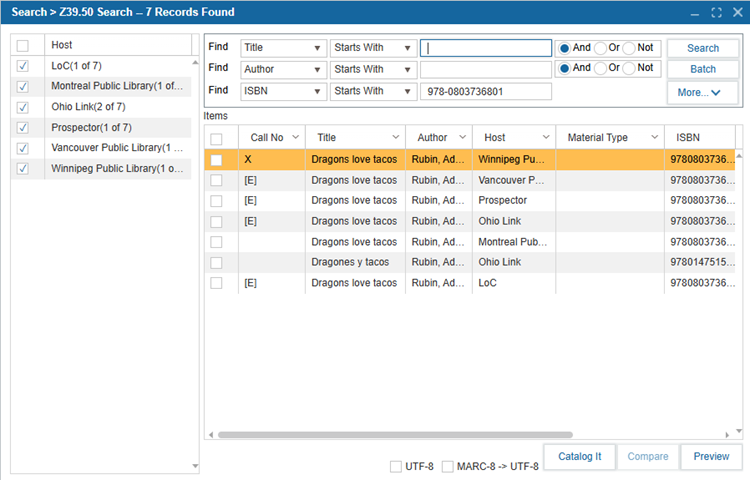Screen dimensions: 750x480
Task: Maximize the Z39.50 Search window
Action: coord(716,13)
